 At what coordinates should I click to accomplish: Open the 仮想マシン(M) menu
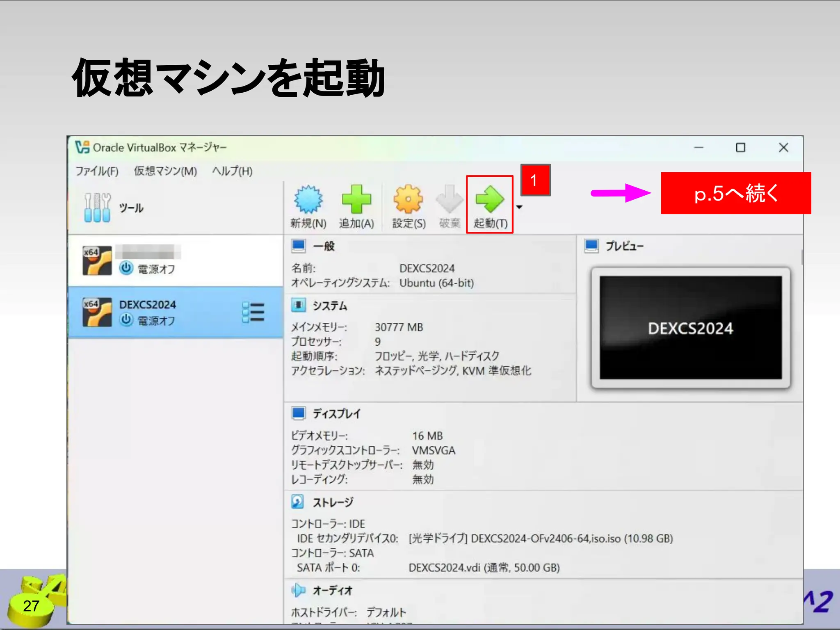[165, 171]
